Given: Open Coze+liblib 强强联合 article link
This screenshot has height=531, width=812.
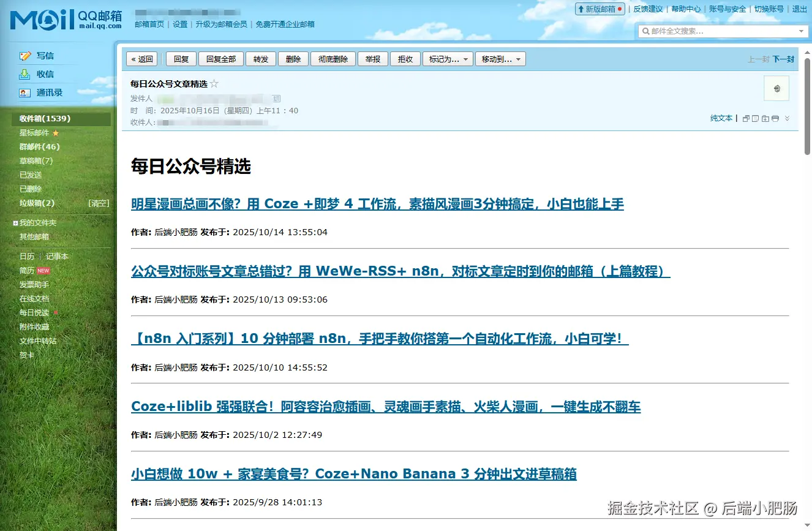Looking at the screenshot, I should click(x=386, y=407).
